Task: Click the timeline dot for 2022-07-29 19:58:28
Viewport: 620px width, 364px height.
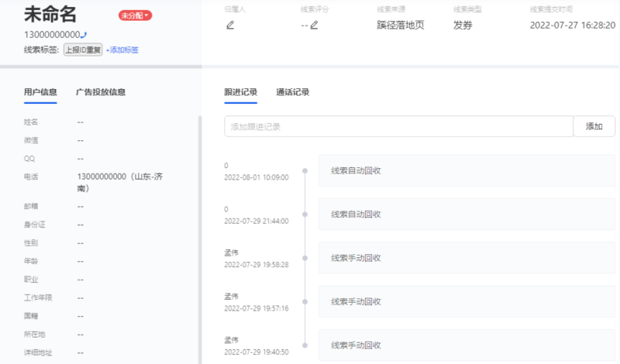Action: [305, 258]
